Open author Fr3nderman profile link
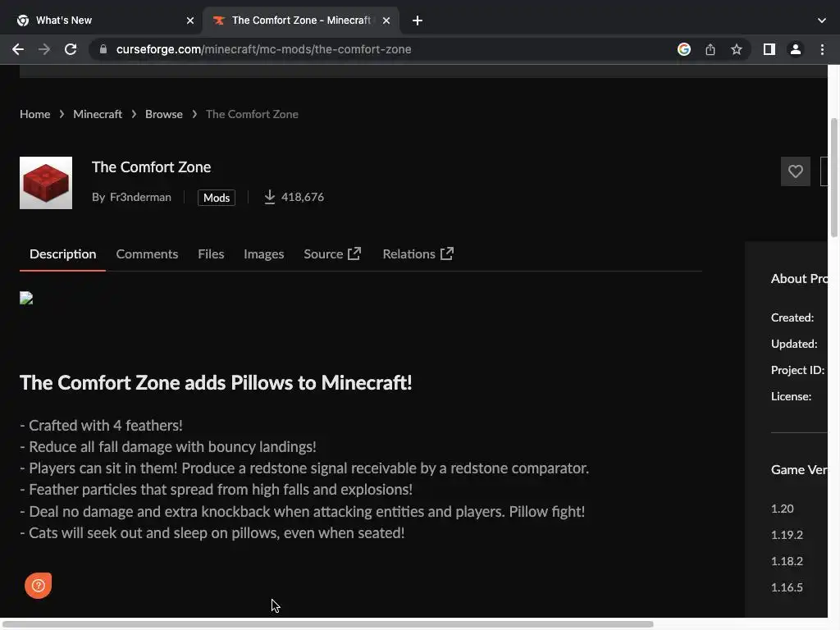The height and width of the screenshot is (630, 840). [x=140, y=197]
